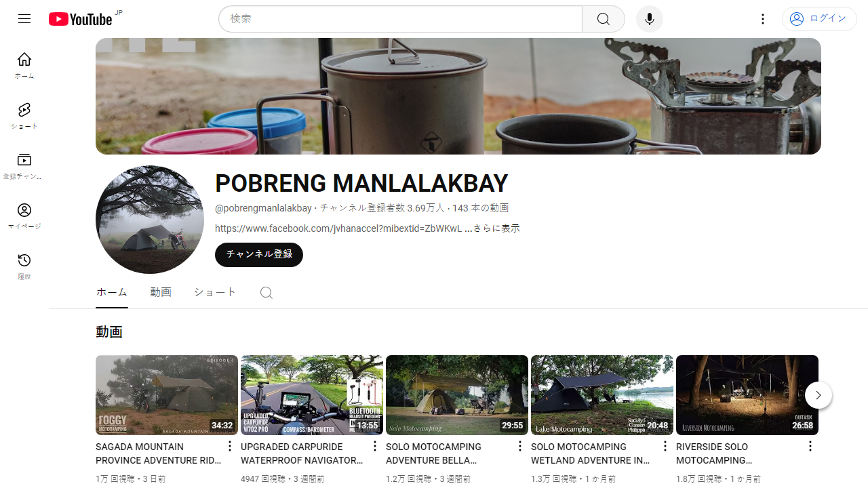
Task: Open options for SAGADA MOUNTAIN video
Action: [x=230, y=446]
